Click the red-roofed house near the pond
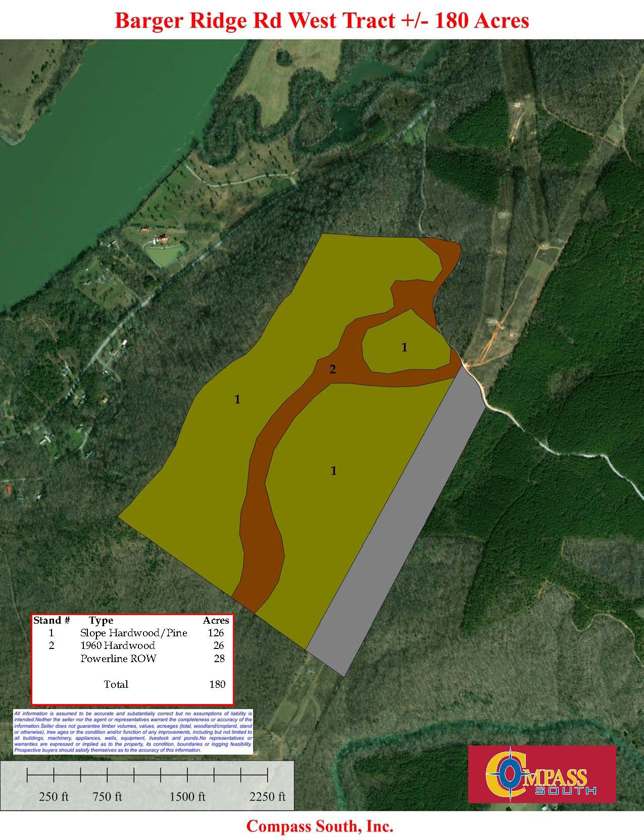The height and width of the screenshot is (840, 644). coord(163,238)
